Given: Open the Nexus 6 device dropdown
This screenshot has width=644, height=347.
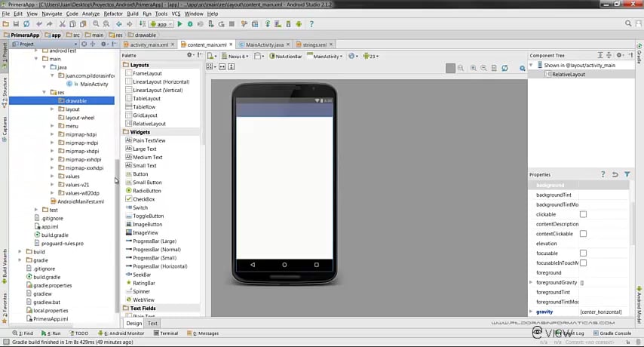Looking at the screenshot, I should coord(235,57).
